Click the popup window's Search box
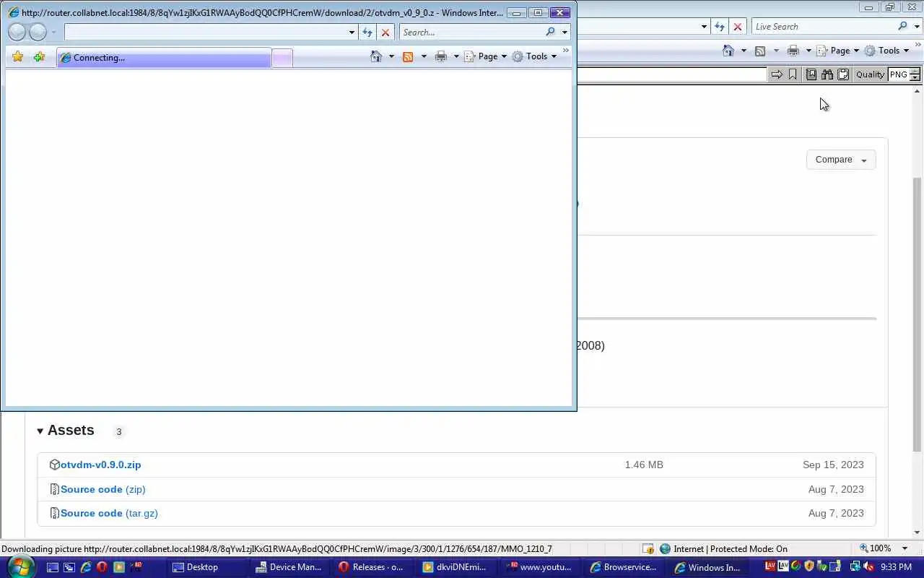 tap(471, 32)
